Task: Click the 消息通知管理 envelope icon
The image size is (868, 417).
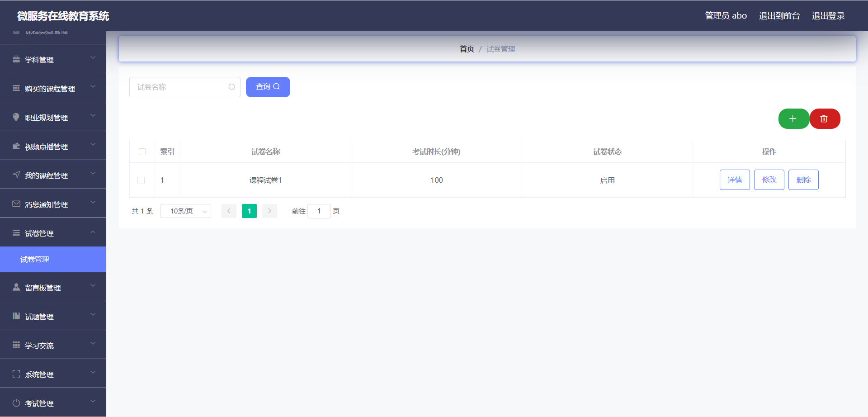Action: pos(16,204)
